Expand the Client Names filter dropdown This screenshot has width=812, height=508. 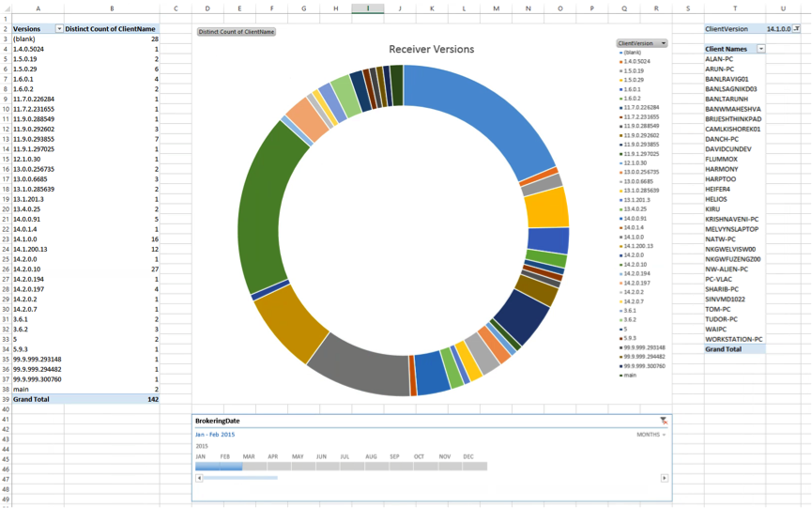[761, 49]
